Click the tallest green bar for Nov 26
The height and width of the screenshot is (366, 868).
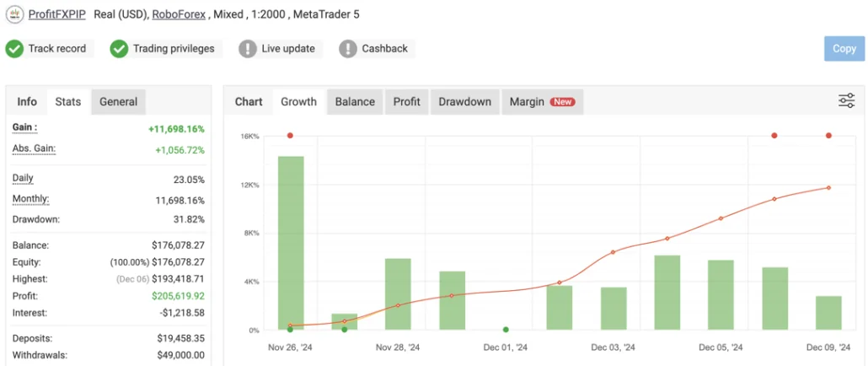291,243
